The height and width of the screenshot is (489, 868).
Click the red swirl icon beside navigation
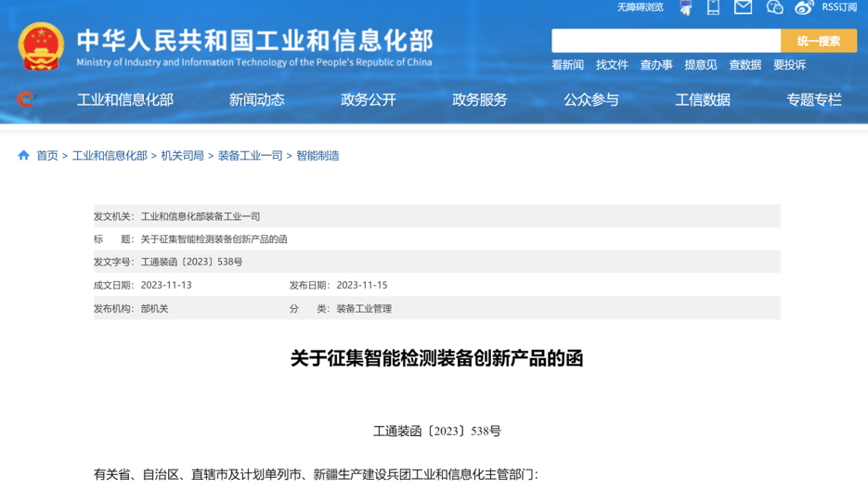pos(25,99)
